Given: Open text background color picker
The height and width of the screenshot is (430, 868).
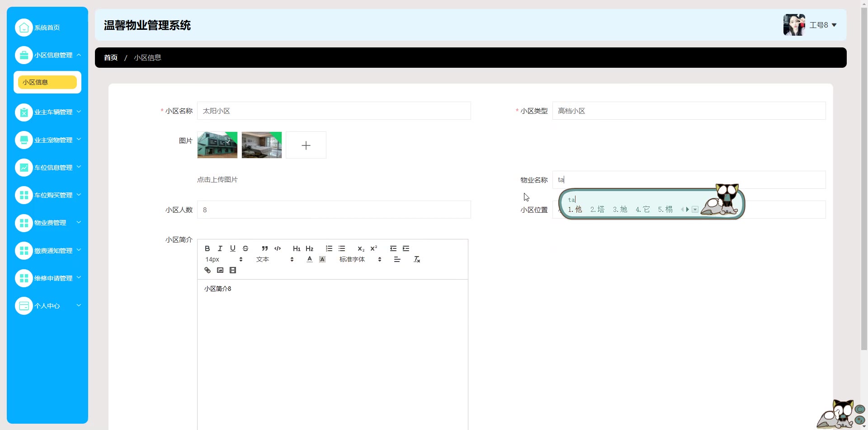Looking at the screenshot, I should 322,259.
